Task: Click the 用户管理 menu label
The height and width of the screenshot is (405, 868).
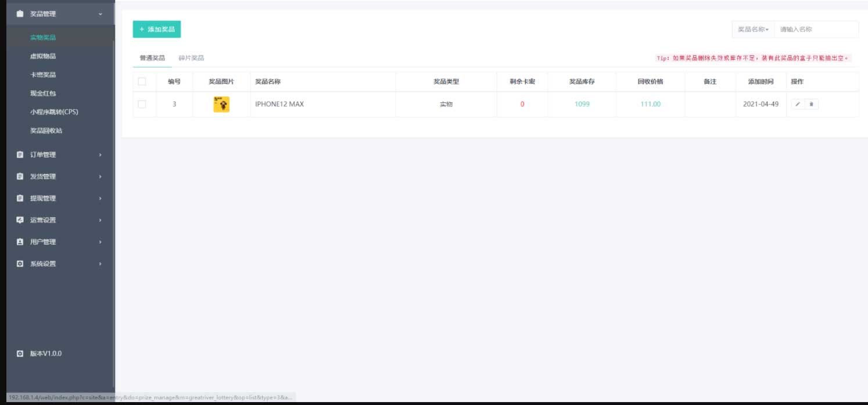Action: (43, 242)
